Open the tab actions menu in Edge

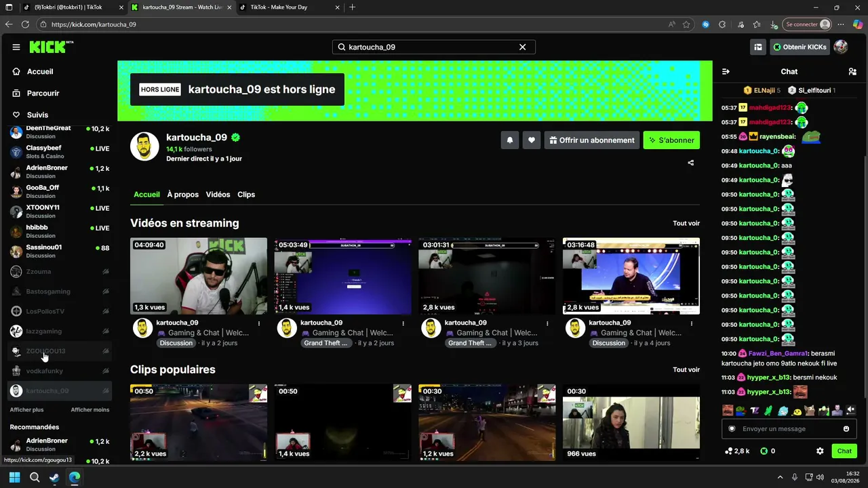click(x=9, y=7)
